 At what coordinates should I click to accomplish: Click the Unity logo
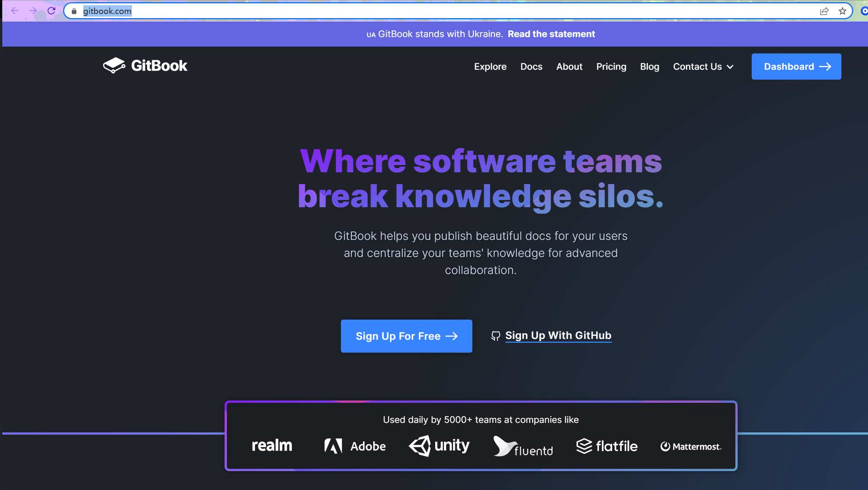pos(439,446)
